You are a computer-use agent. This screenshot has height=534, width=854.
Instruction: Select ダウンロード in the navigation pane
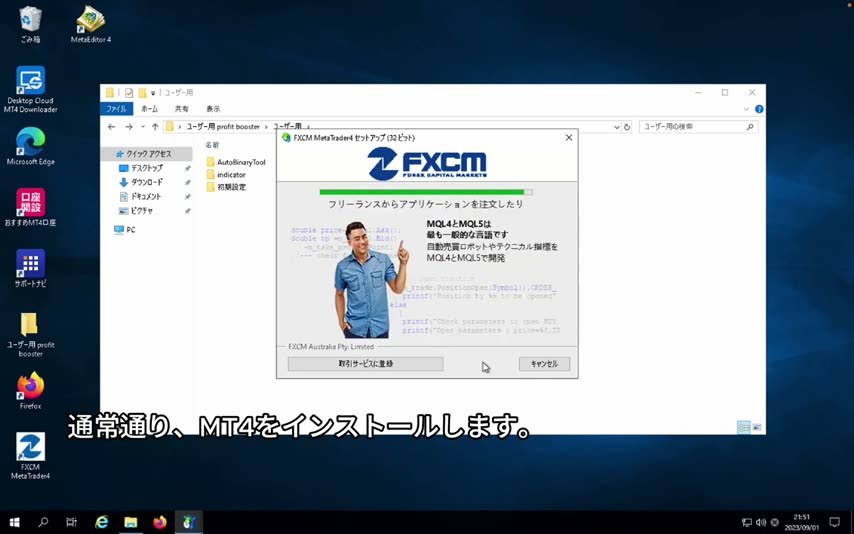click(147, 182)
